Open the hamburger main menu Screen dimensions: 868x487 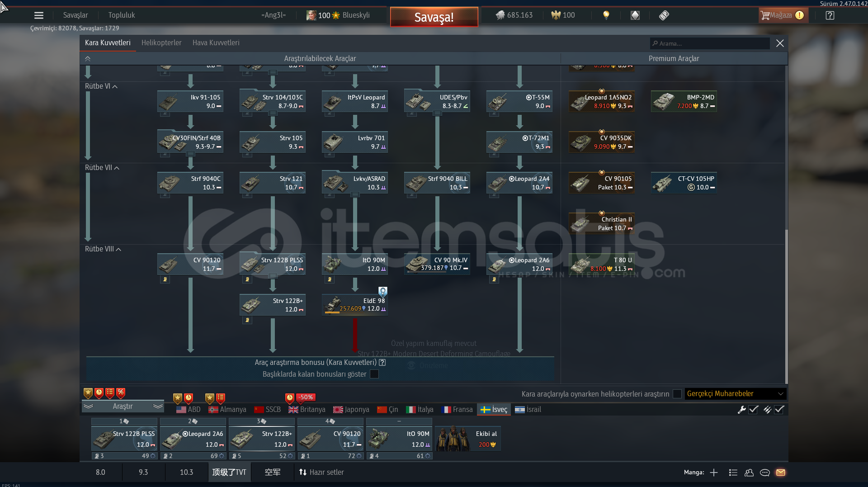point(39,15)
